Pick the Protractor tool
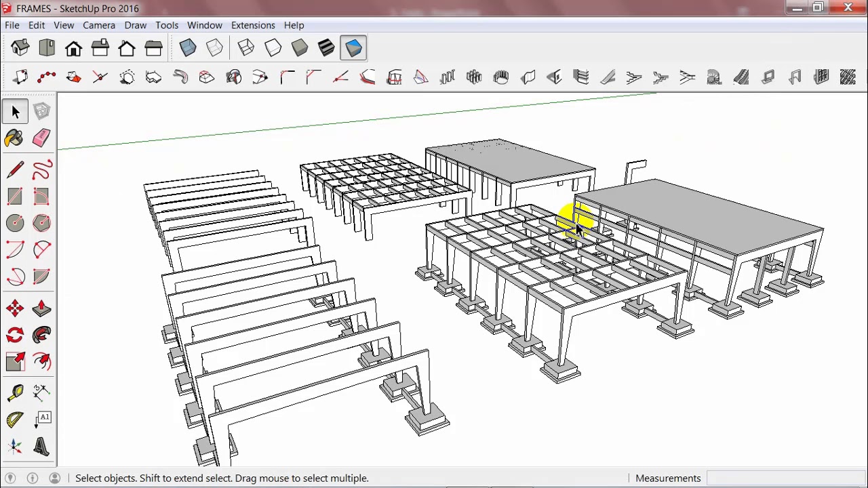Screen dimensions: 868x488 (15, 420)
